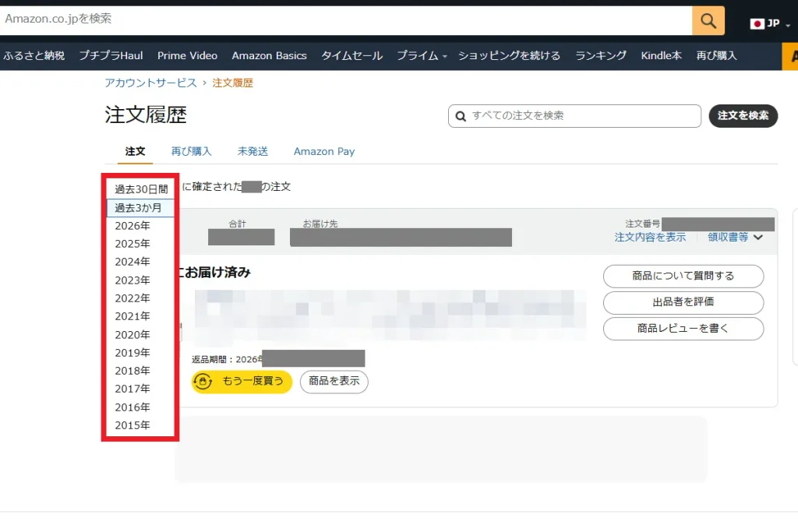Select 2026年 in period list
Image resolution: width=798 pixels, height=532 pixels.
point(140,226)
